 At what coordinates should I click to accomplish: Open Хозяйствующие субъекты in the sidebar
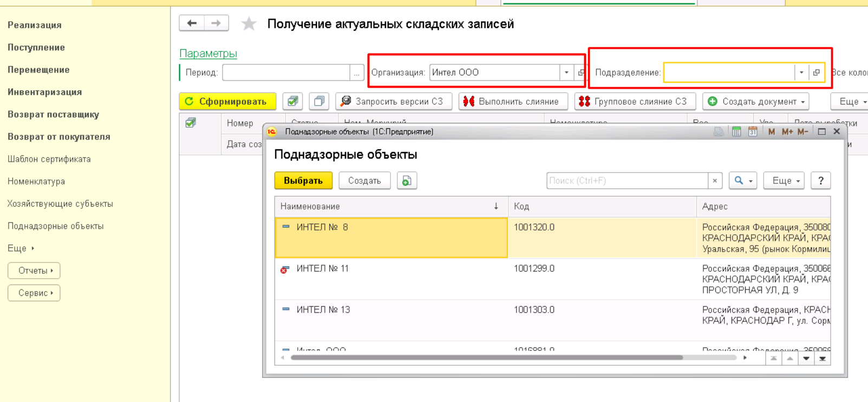[x=60, y=203]
